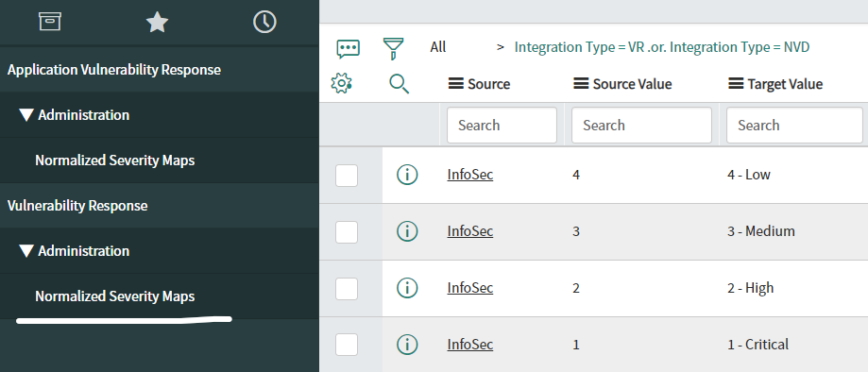The image size is (868, 372).
Task: Click the magnifier search icon in list header
Action: click(x=400, y=84)
